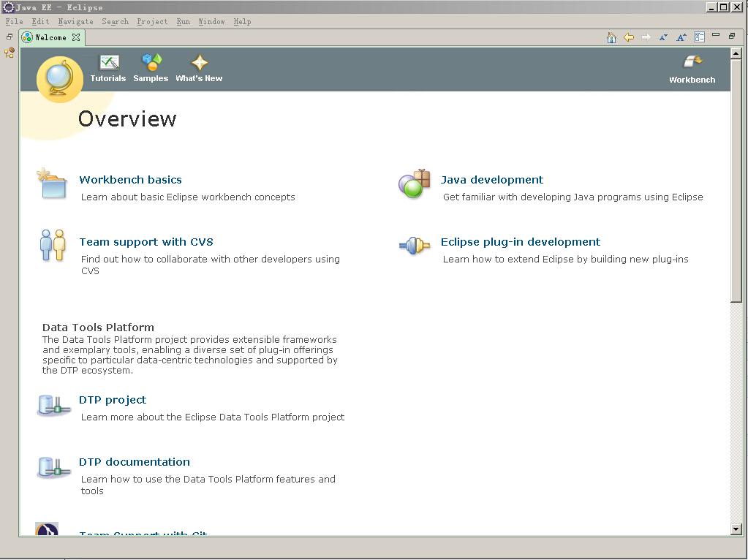
Task: Click the Home icon in Welcome toolbar
Action: [x=611, y=37]
